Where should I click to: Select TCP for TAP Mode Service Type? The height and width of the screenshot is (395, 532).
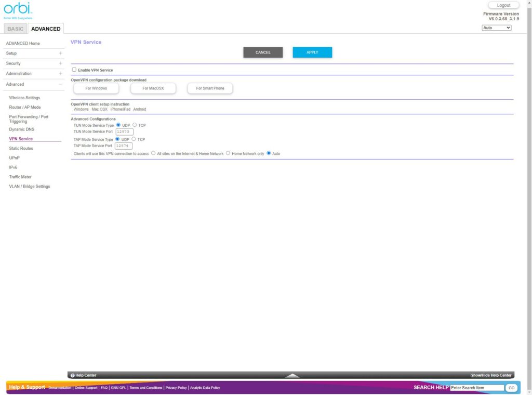click(x=134, y=139)
